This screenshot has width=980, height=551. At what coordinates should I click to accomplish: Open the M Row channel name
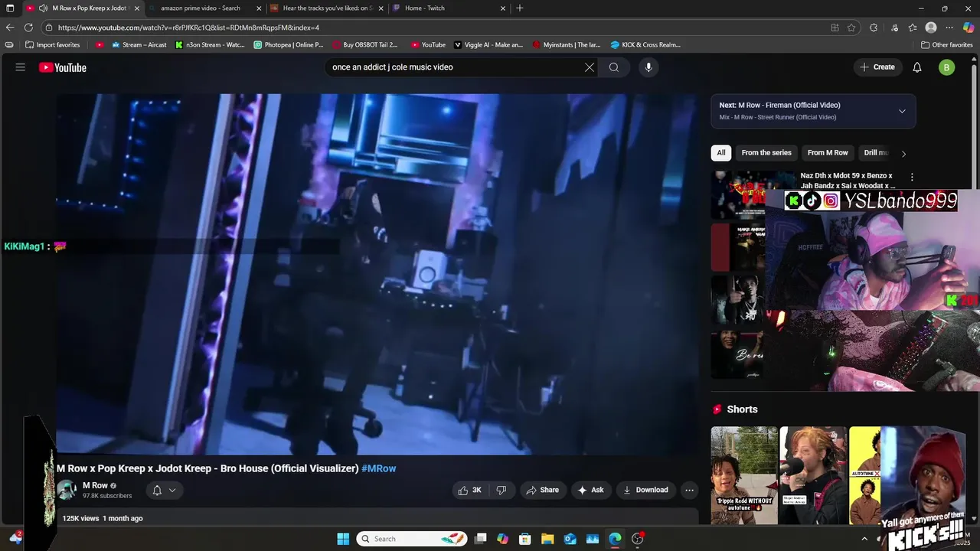[x=95, y=485]
